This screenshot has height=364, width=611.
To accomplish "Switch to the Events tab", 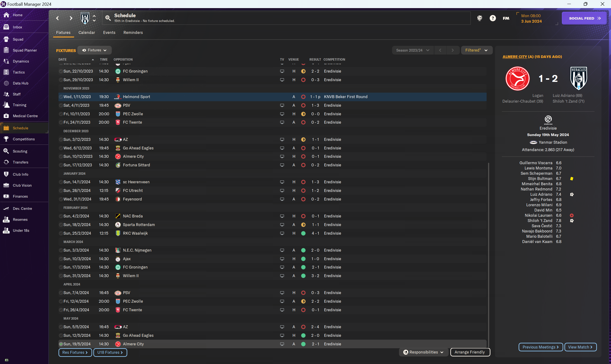I will point(109,32).
